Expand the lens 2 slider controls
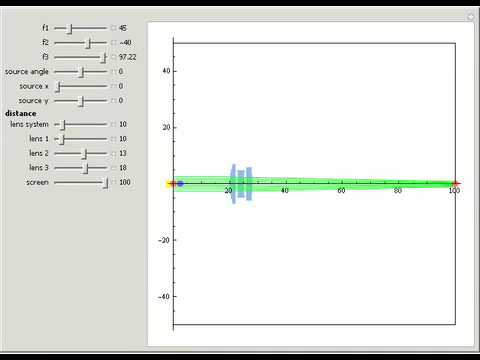 113,153
